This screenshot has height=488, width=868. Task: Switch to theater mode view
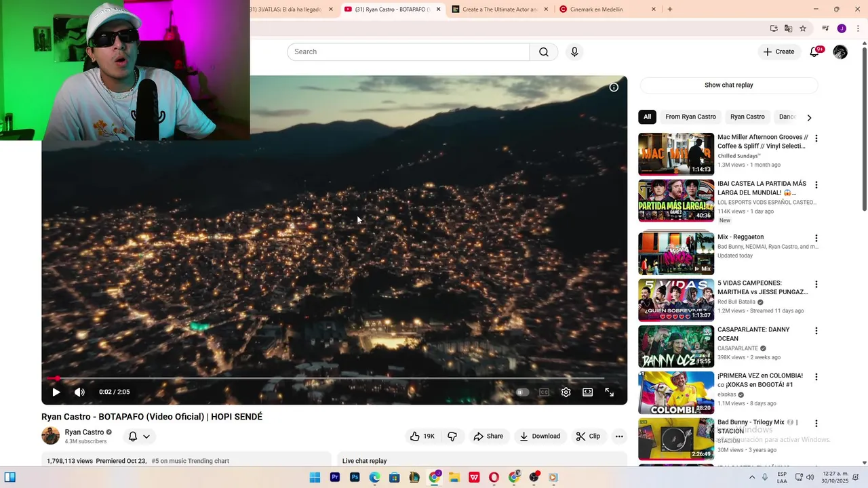click(587, 392)
